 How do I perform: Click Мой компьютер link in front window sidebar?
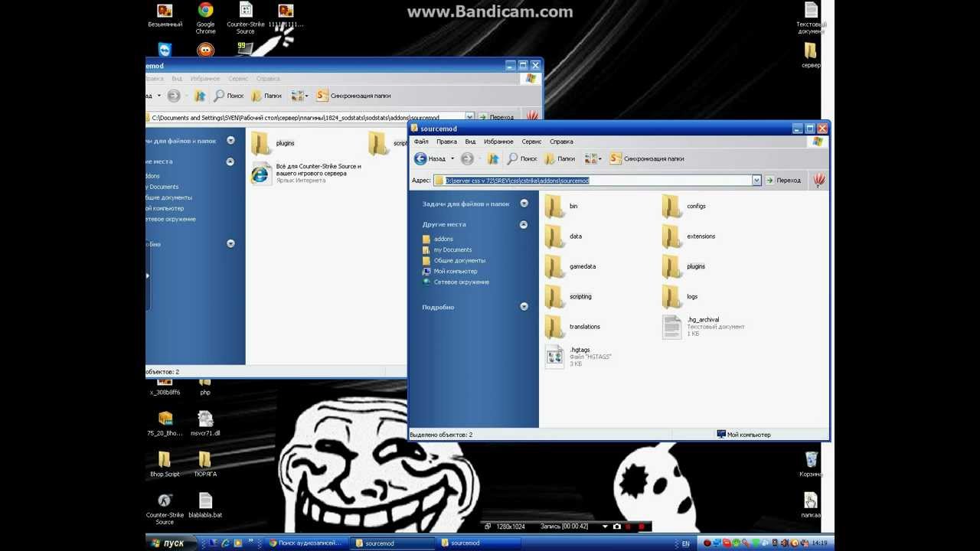tap(456, 271)
